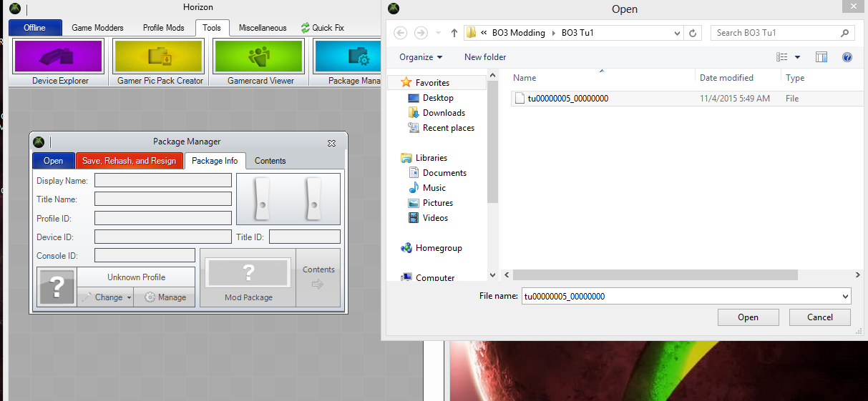Select Recent places in Favorites
Image resolution: width=868 pixels, height=401 pixels.
pyautogui.click(x=449, y=128)
